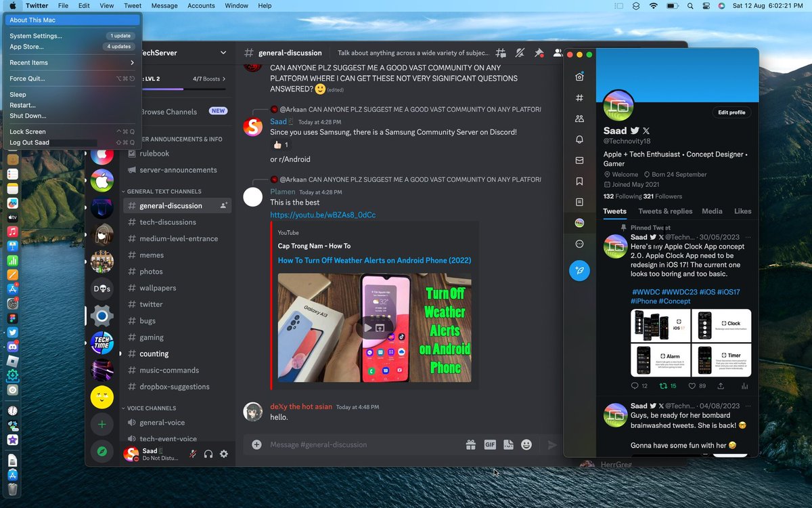Click Edit profile button
Image resolution: width=812 pixels, height=508 pixels.
(x=731, y=112)
